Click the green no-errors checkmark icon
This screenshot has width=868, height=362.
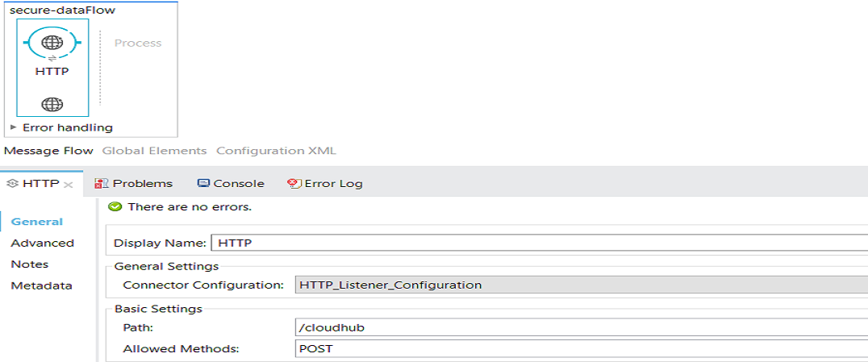pos(116,207)
